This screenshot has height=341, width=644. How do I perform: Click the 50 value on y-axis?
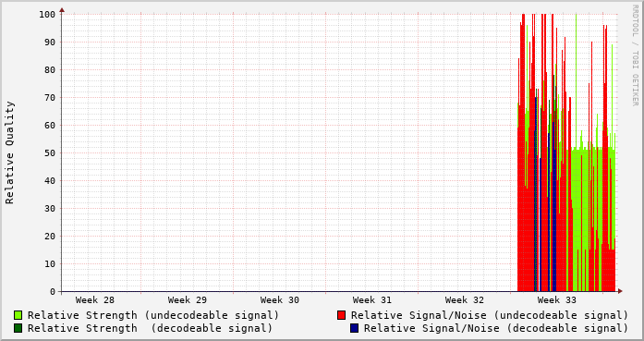(50, 152)
